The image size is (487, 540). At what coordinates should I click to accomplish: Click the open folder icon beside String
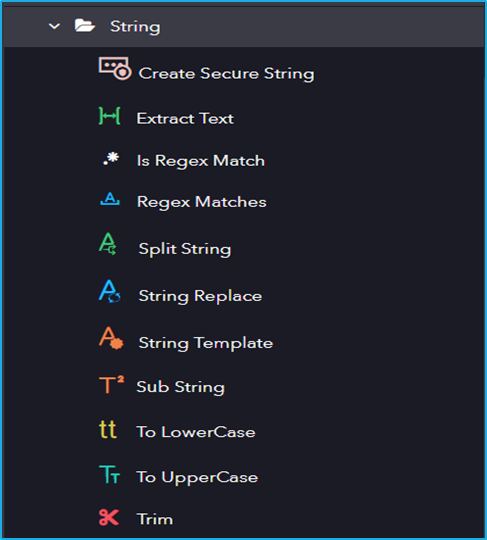(85, 25)
